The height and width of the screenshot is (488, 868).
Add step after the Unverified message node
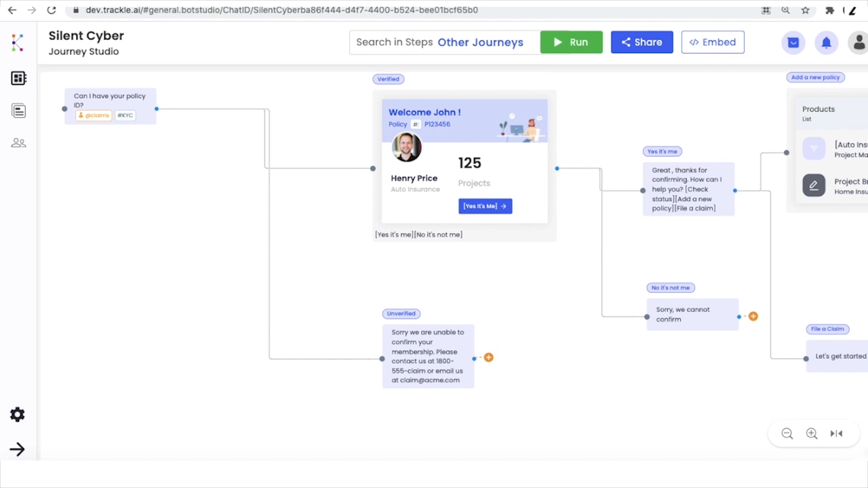click(x=488, y=357)
